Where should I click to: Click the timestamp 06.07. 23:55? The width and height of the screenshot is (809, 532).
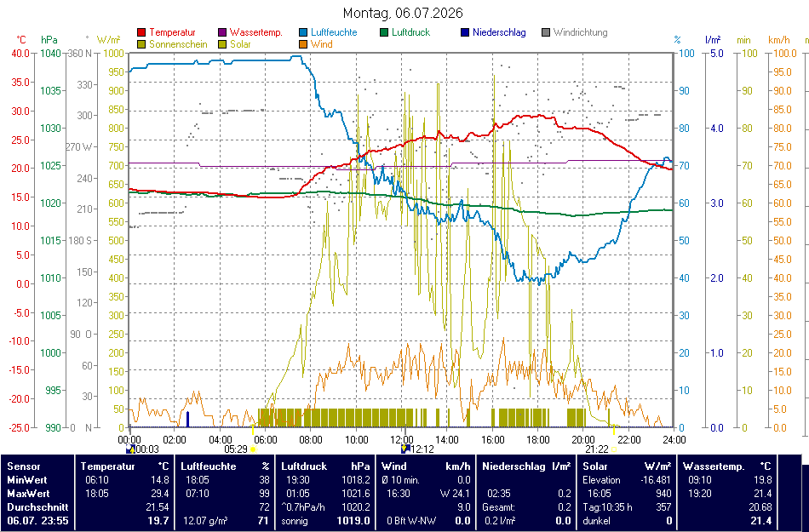click(x=37, y=521)
